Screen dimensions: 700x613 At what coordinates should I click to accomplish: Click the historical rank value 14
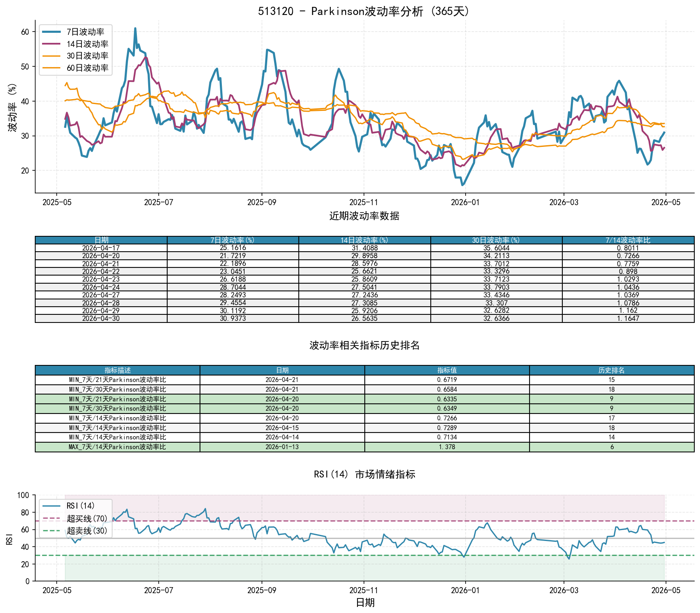pyautogui.click(x=612, y=437)
